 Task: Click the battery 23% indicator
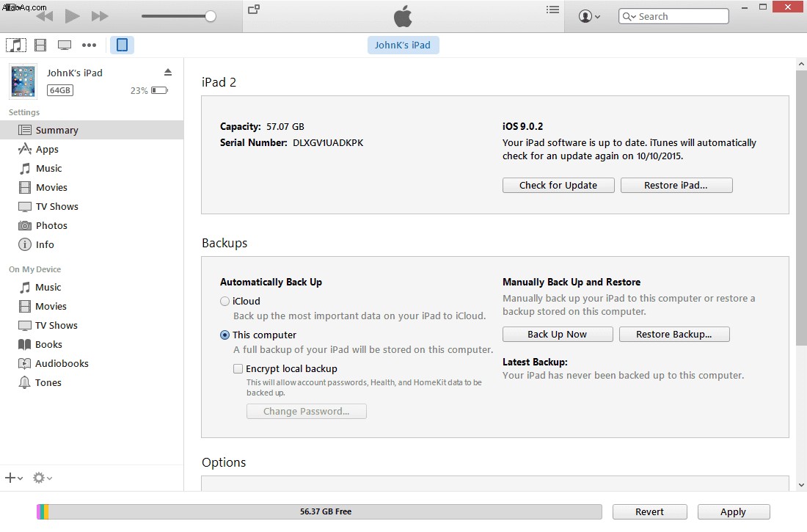[x=149, y=91]
